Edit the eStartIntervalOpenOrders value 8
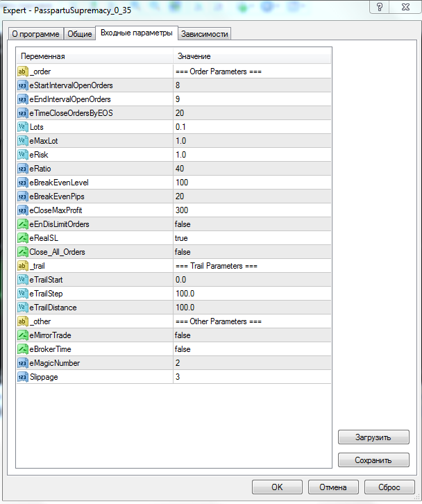The height and width of the screenshot is (504, 422). (253, 85)
